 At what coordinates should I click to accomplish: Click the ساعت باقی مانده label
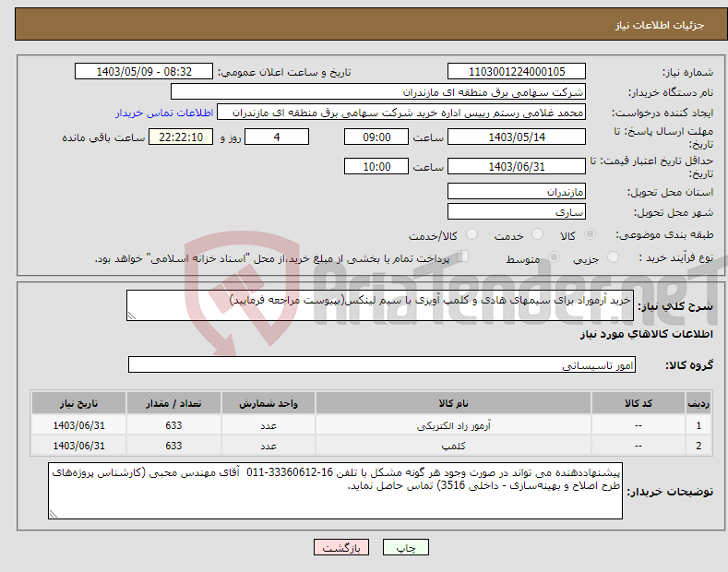click(103, 137)
